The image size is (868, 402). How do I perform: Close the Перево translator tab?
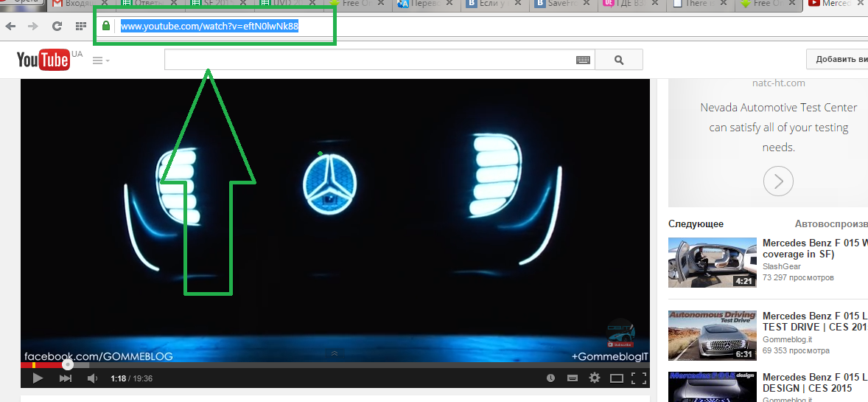coord(449,4)
